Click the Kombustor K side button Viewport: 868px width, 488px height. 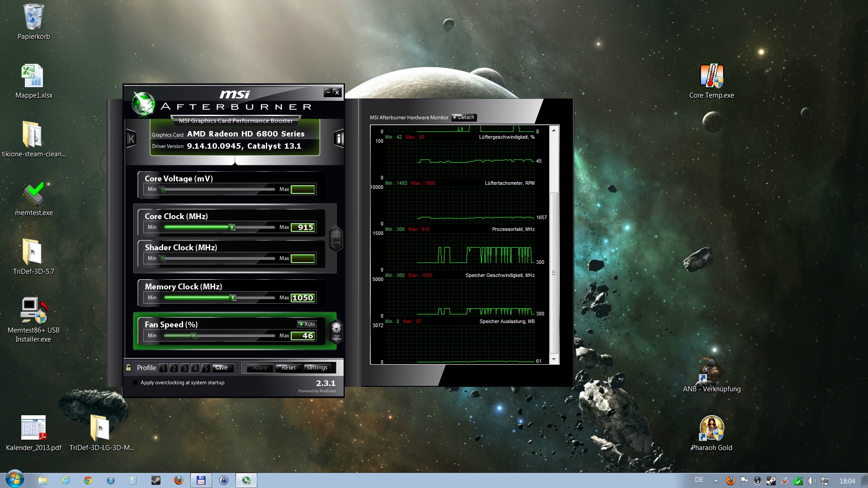(x=131, y=139)
